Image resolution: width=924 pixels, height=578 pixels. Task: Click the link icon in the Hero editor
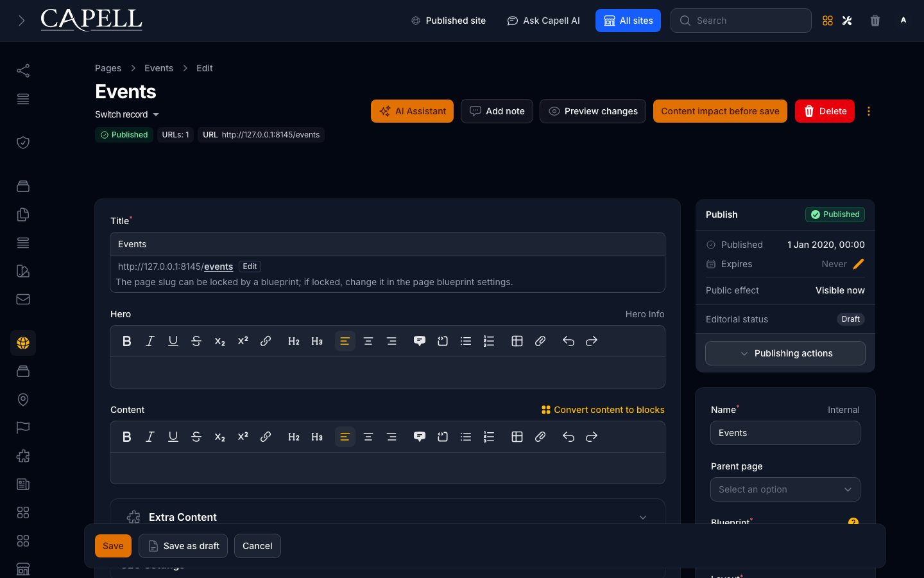(266, 341)
